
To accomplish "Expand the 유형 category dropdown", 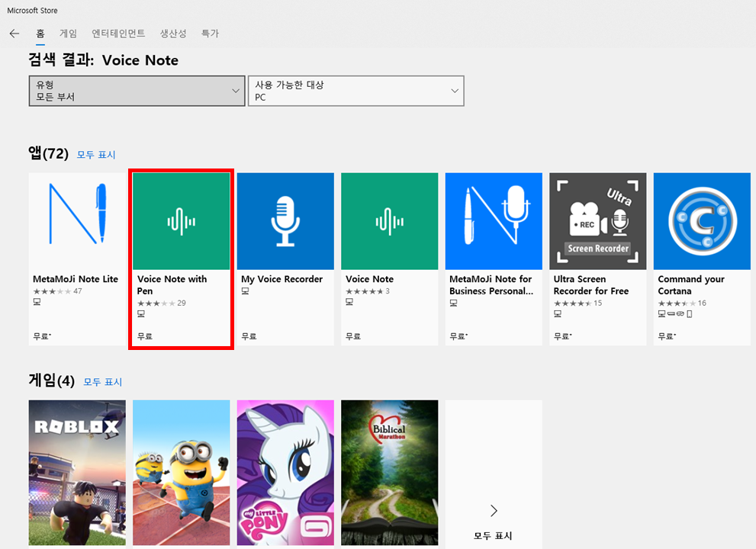I will [x=137, y=91].
